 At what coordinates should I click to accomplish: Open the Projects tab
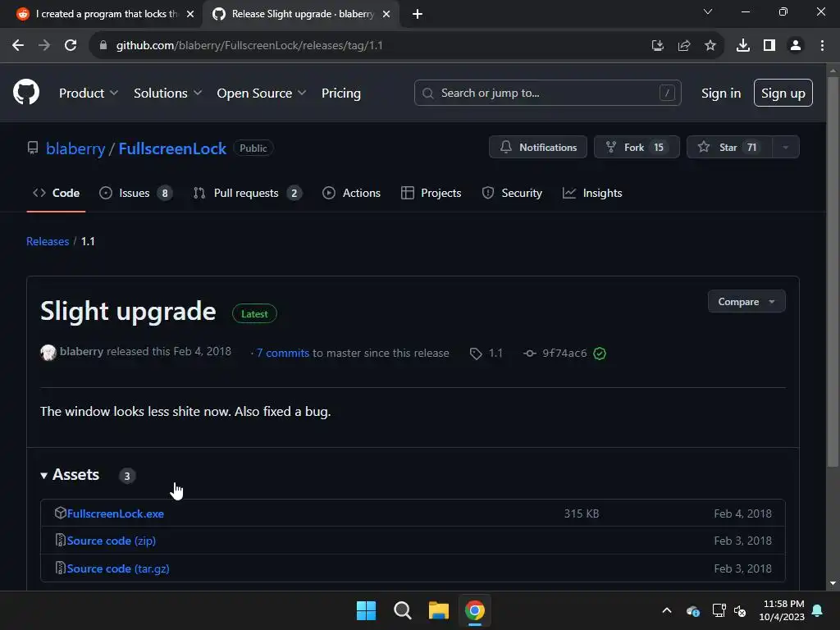pos(431,193)
